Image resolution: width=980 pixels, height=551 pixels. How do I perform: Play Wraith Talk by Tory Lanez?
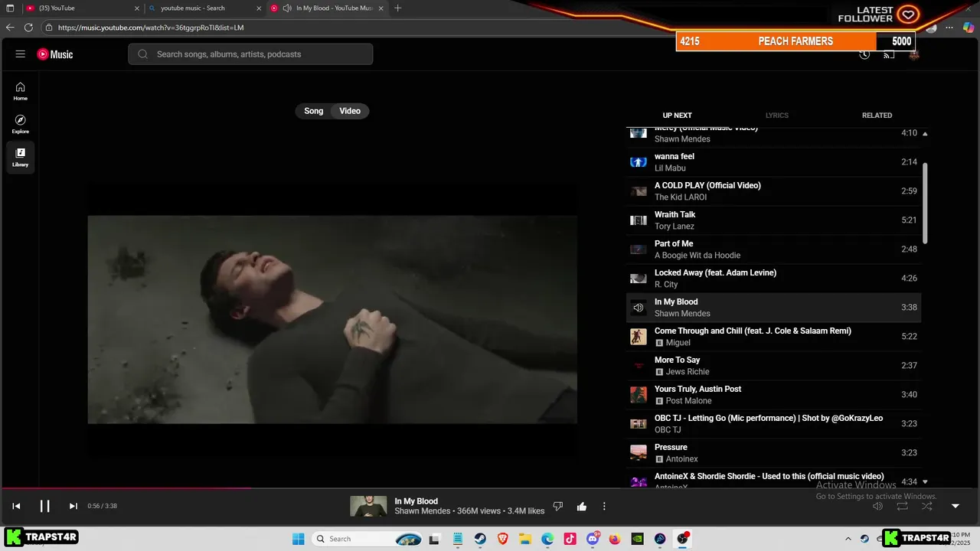(x=773, y=220)
